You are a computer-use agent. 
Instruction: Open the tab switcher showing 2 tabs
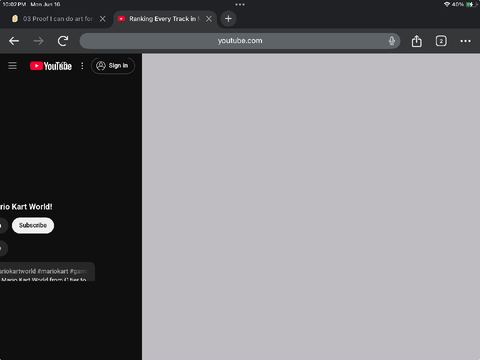coord(441,41)
